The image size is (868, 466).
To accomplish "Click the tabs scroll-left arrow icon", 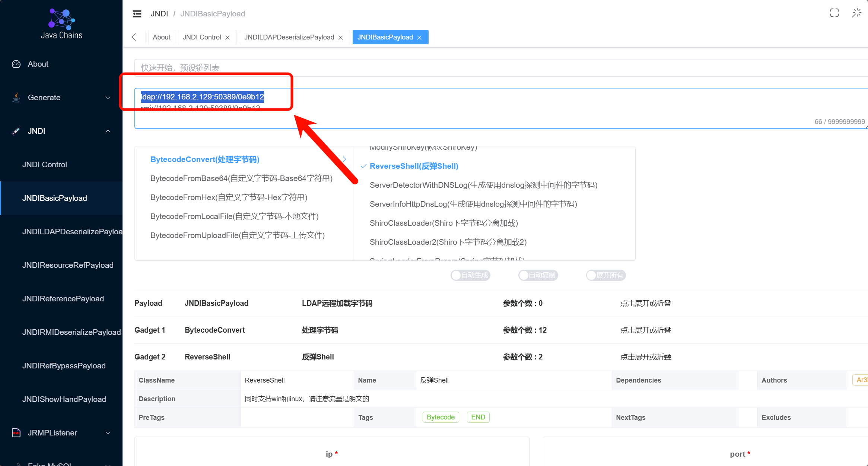I will [134, 37].
